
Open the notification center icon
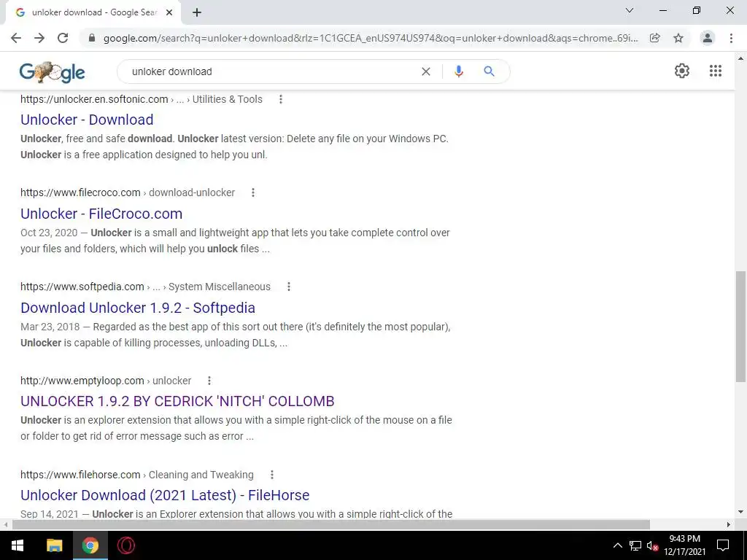pyautogui.click(x=723, y=545)
